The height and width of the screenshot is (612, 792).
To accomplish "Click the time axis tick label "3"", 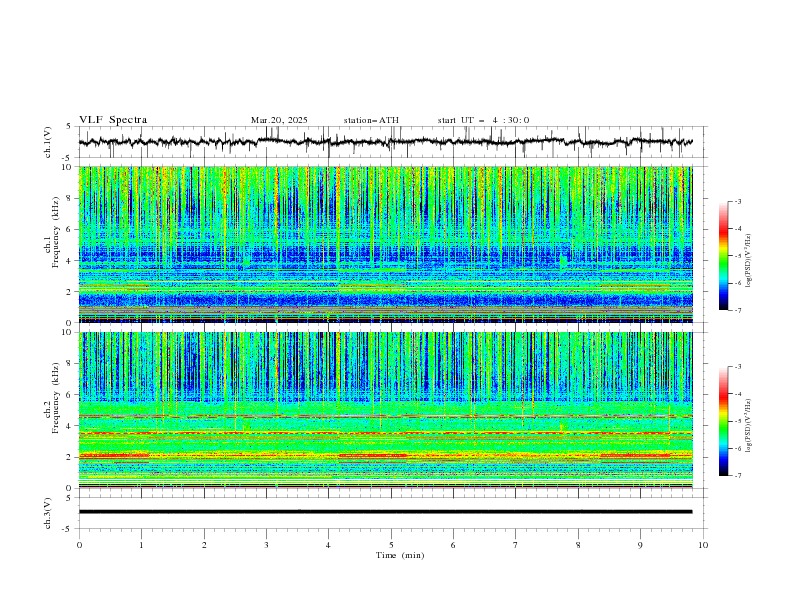I will click(x=266, y=545).
